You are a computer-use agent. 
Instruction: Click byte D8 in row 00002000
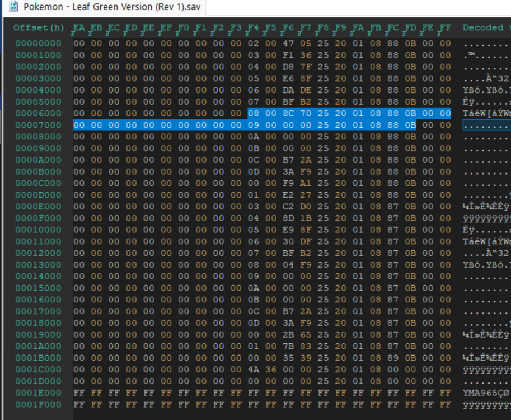coord(288,67)
